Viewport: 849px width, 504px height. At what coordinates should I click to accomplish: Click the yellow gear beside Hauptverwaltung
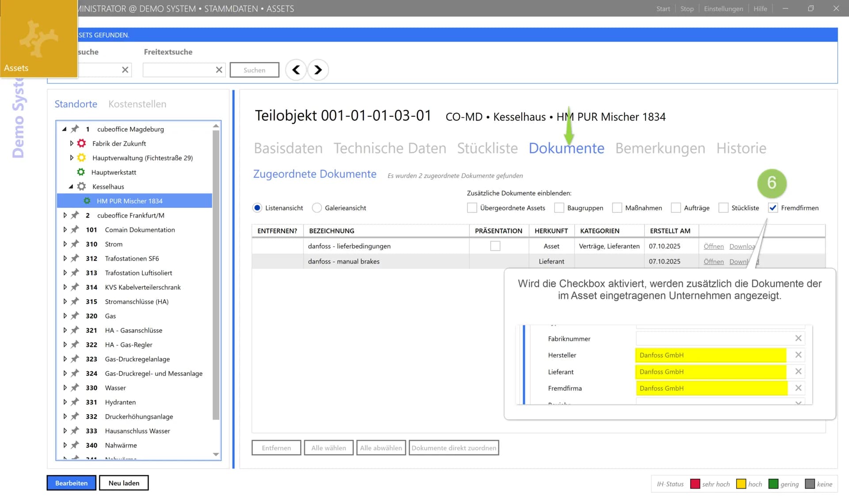(81, 158)
